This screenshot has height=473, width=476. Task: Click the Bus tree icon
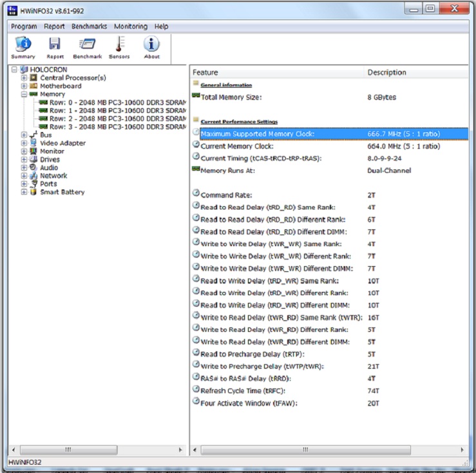coord(33,135)
